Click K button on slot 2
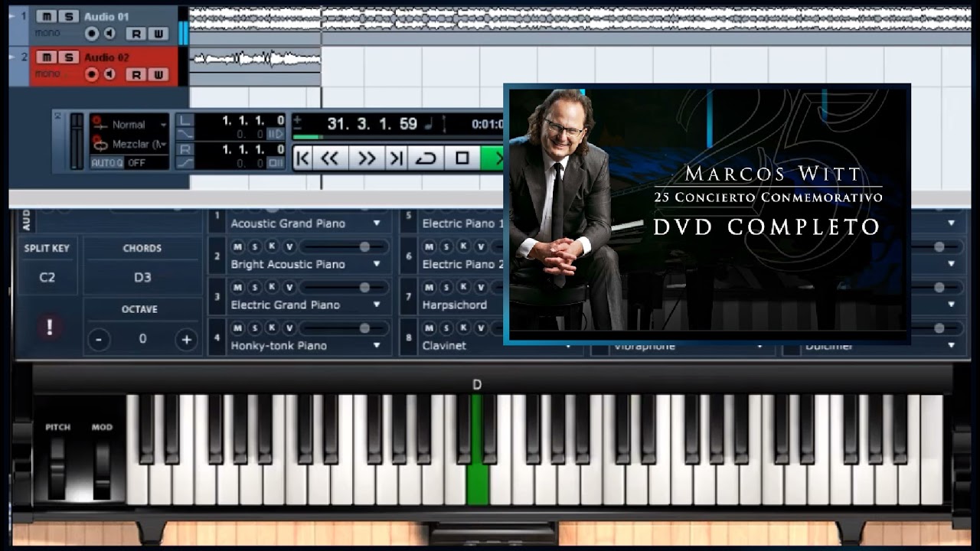 coord(272,246)
